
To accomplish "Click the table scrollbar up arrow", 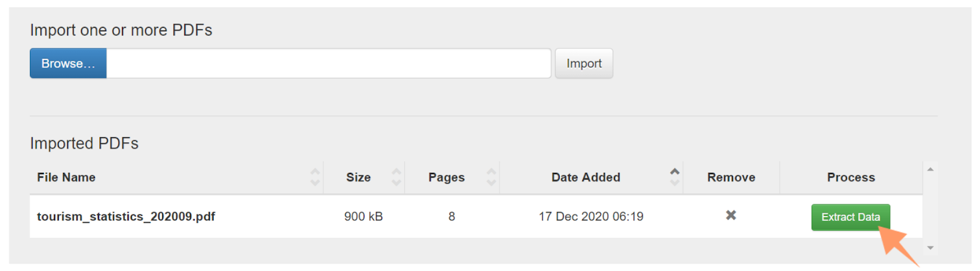I will (930, 169).
